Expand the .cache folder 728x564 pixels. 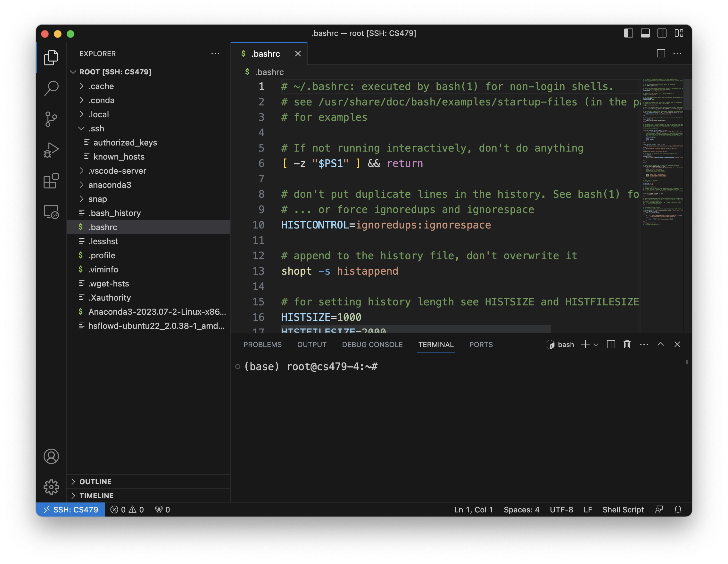point(101,86)
